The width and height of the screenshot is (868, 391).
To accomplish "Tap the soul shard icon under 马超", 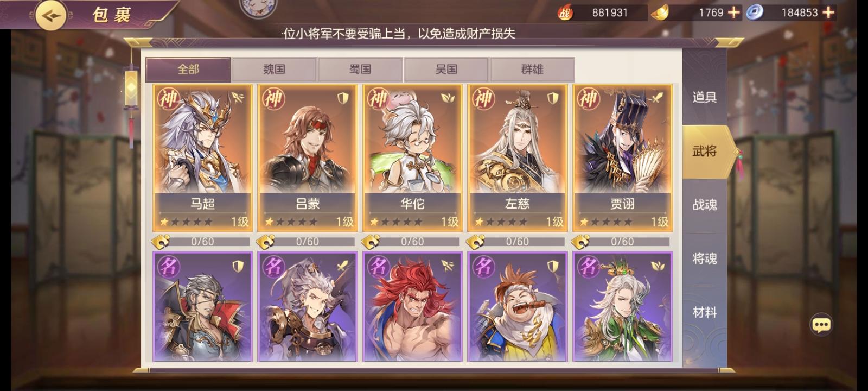I will tap(161, 241).
